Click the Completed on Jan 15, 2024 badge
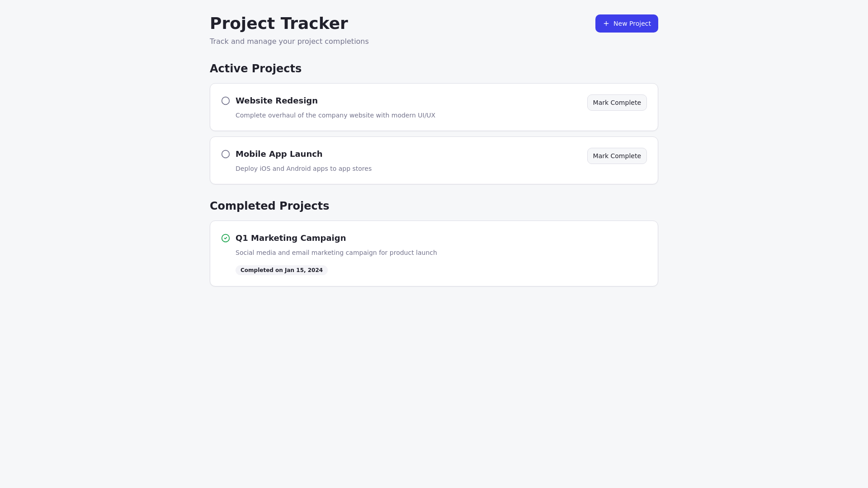Viewport: 868px width, 488px height. pyautogui.click(x=282, y=270)
